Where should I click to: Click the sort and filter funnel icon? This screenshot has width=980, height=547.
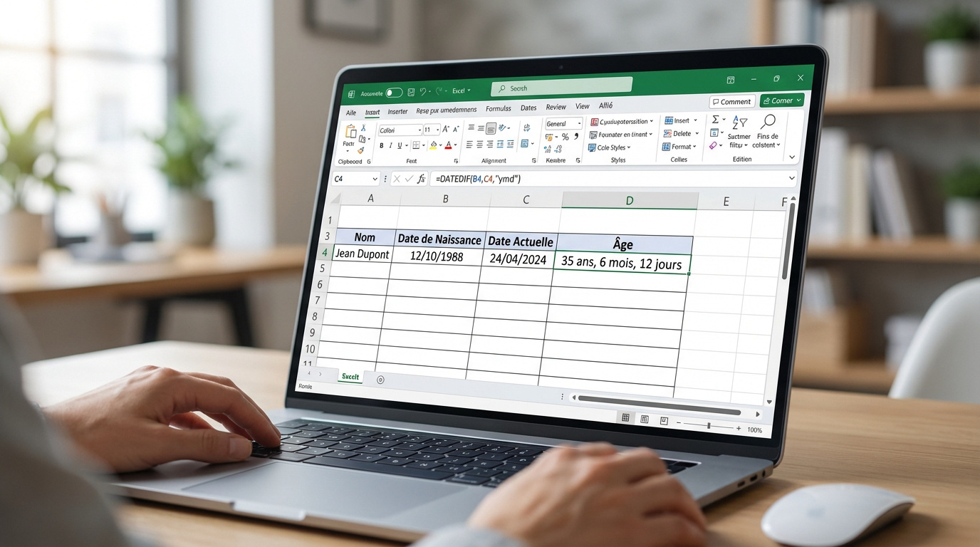coord(740,123)
